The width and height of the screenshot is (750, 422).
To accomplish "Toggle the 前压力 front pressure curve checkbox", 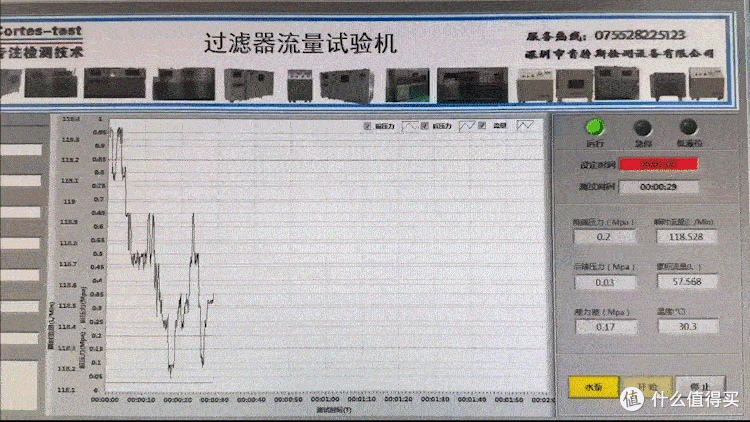I will click(367, 126).
